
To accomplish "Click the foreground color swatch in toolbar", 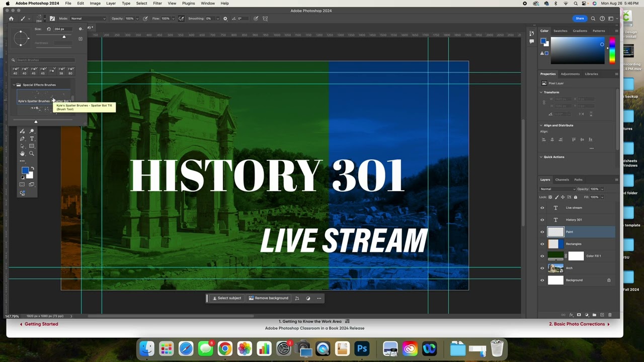I will pyautogui.click(x=25, y=171).
